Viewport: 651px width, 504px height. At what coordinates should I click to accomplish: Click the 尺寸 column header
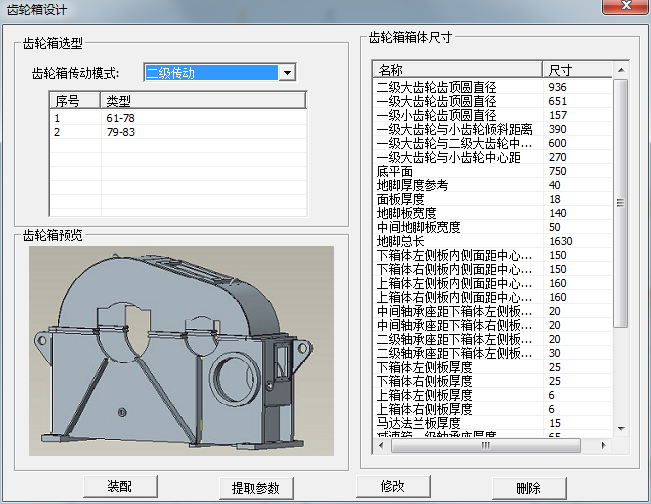point(575,70)
